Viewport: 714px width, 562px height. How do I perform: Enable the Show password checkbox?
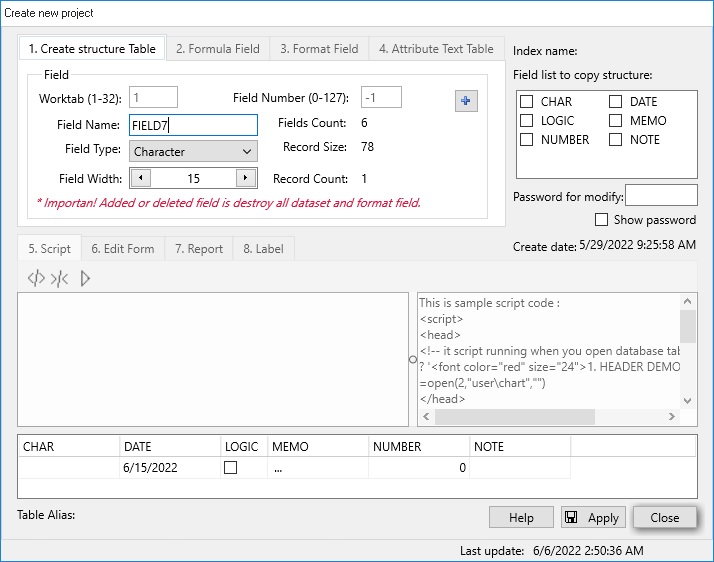click(601, 220)
